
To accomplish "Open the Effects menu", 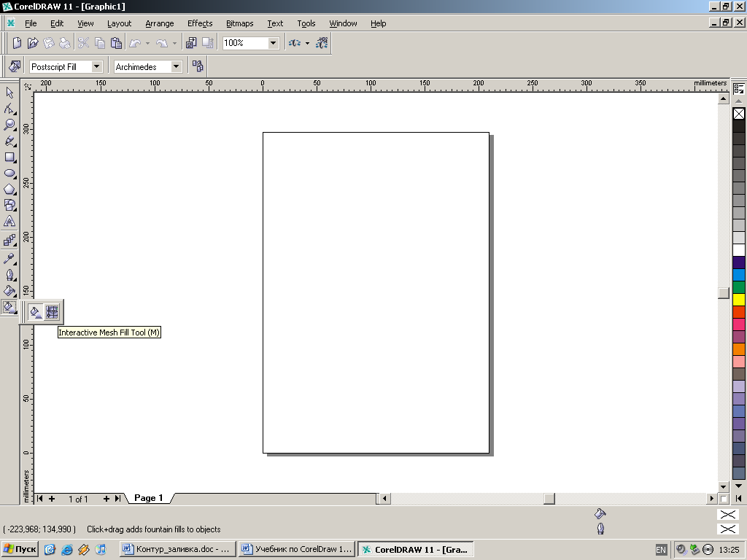I will pos(200,23).
